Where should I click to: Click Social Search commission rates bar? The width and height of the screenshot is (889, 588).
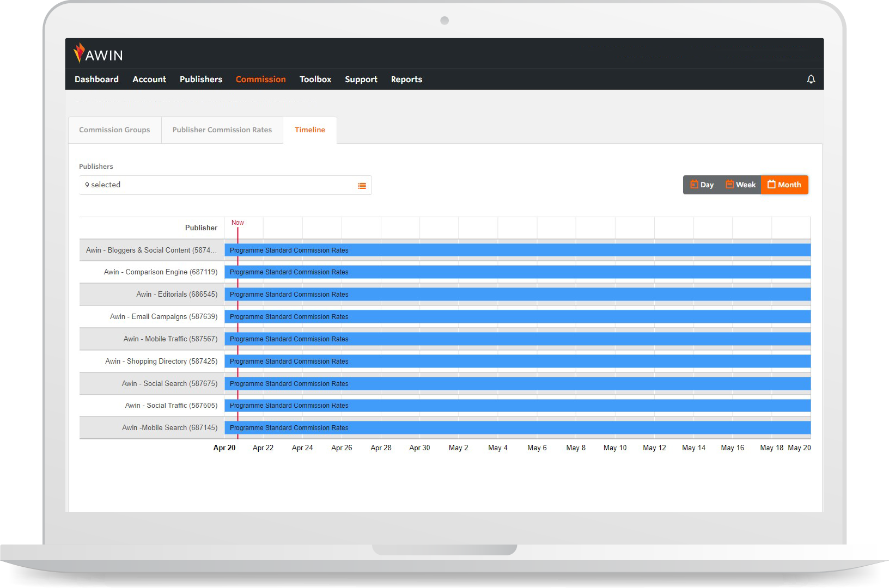coord(517,384)
